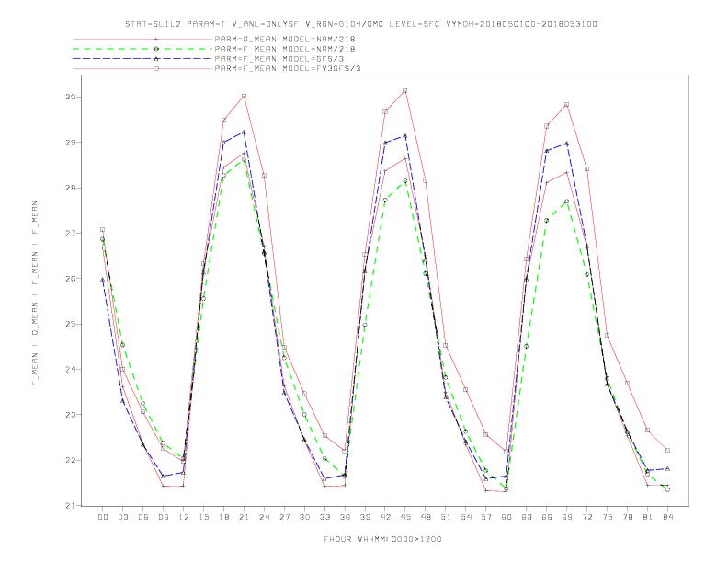This screenshot has height=563, width=728.
Task: Click the y-axis value 21
Action: (71, 505)
